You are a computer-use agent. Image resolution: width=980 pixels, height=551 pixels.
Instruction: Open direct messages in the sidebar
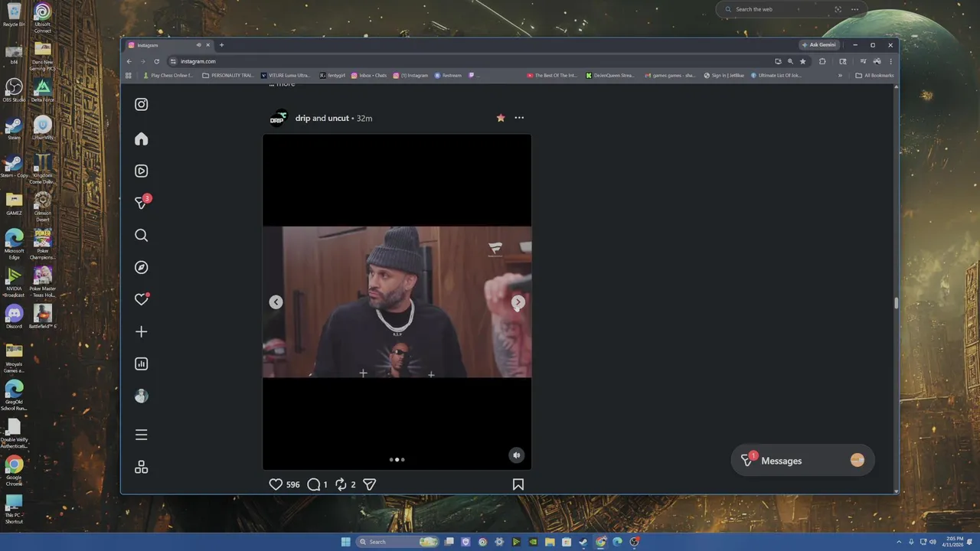[141, 202]
